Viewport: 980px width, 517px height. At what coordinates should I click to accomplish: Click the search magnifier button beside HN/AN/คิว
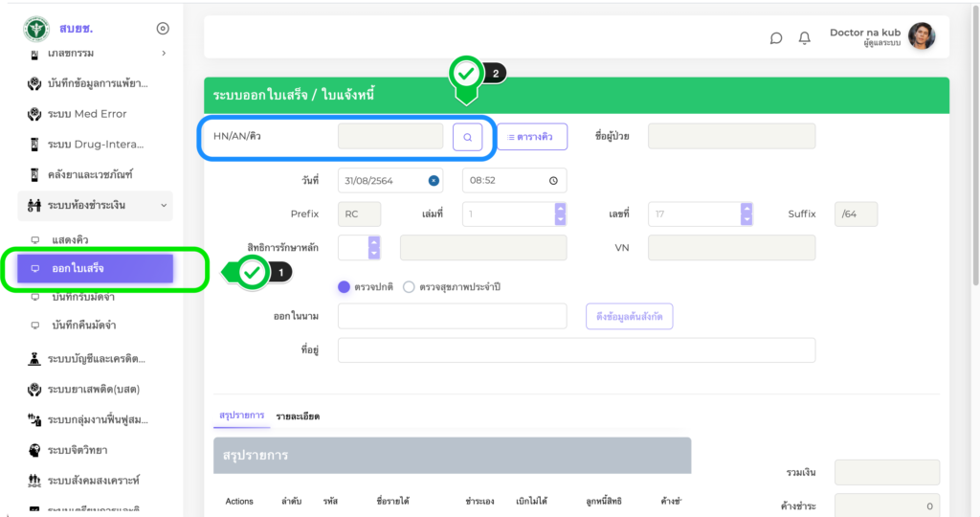(x=467, y=137)
